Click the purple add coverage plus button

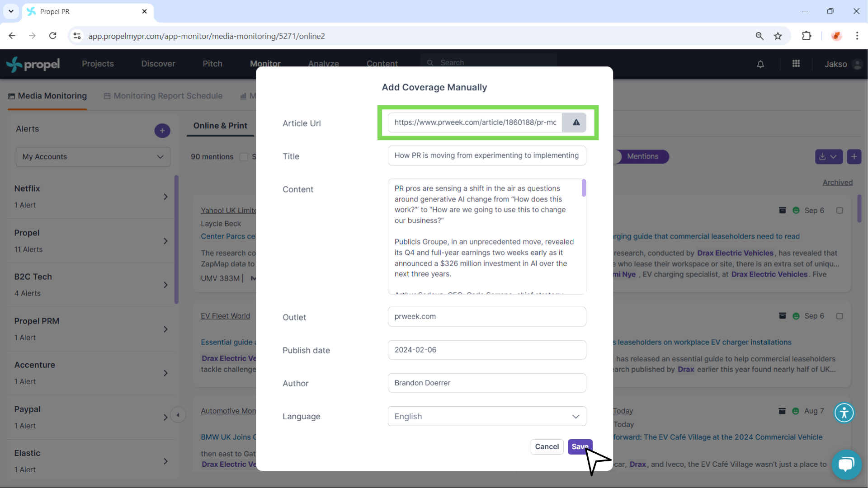pos(854,156)
